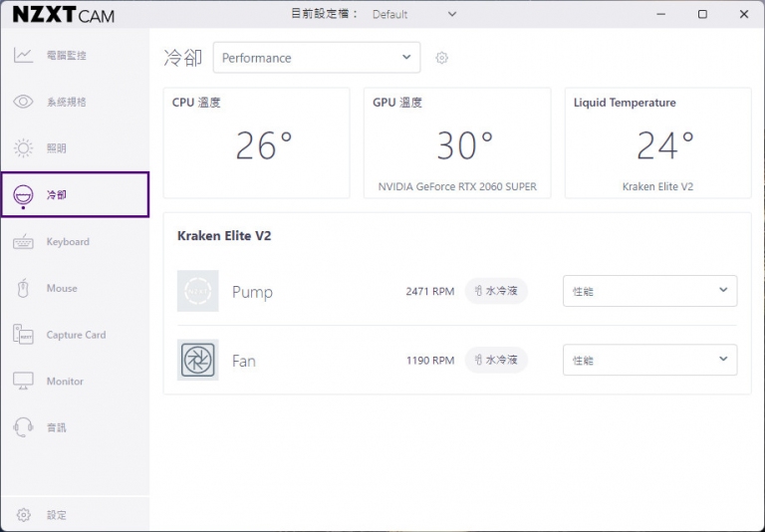This screenshot has height=532, width=765.
Task: Click the 26° CPU temperature value
Action: coord(263,145)
